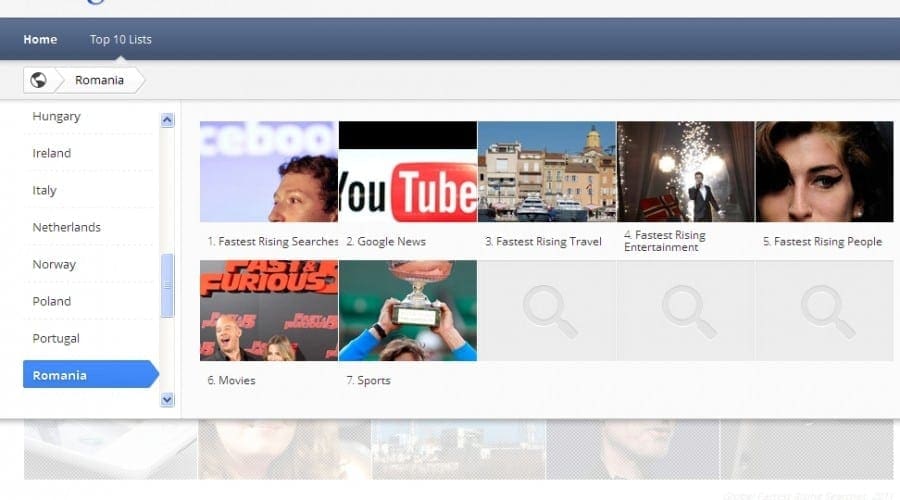Click '2. Google News' label
This screenshot has height=500, width=900.
click(x=386, y=242)
